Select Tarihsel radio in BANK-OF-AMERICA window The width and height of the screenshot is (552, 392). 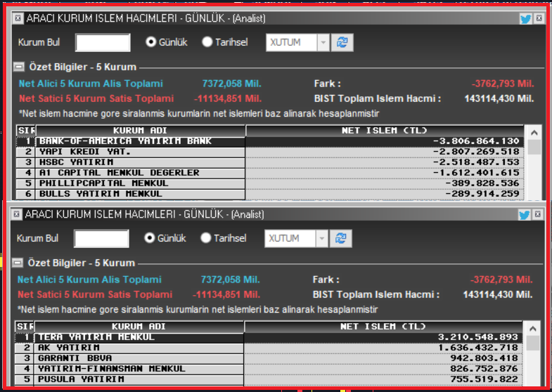207,42
